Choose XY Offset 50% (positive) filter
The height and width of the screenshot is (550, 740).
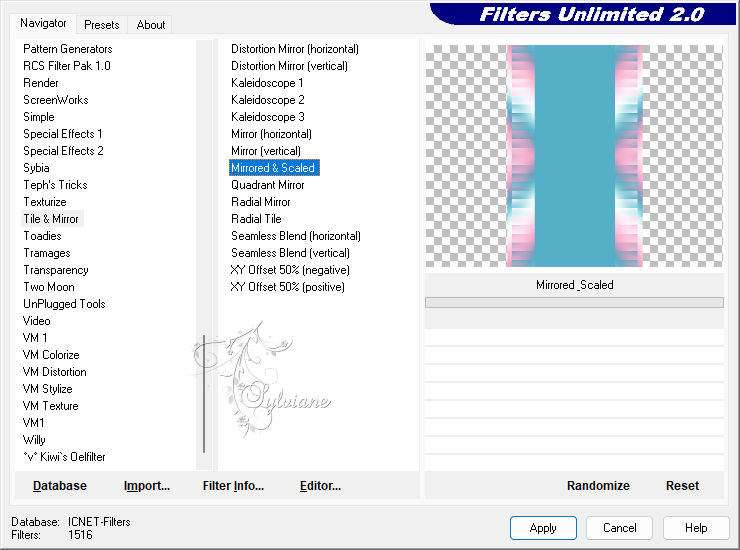point(287,287)
